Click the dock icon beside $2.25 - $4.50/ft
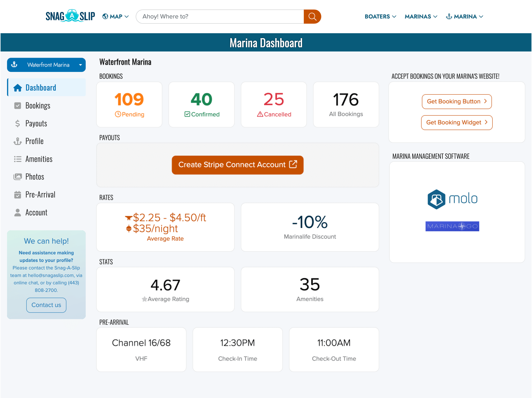Image resolution: width=532 pixels, height=398 pixels. 129,218
